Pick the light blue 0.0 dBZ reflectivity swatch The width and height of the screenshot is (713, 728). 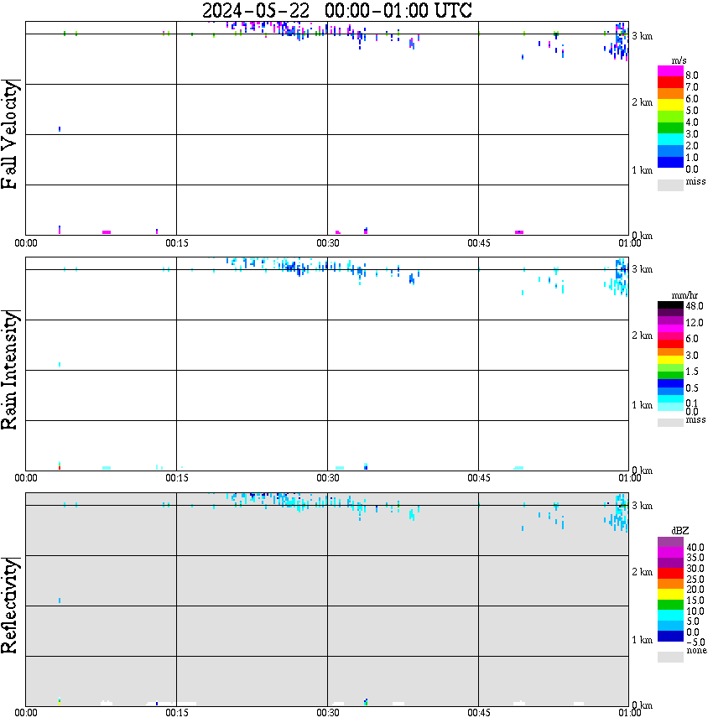[670, 626]
